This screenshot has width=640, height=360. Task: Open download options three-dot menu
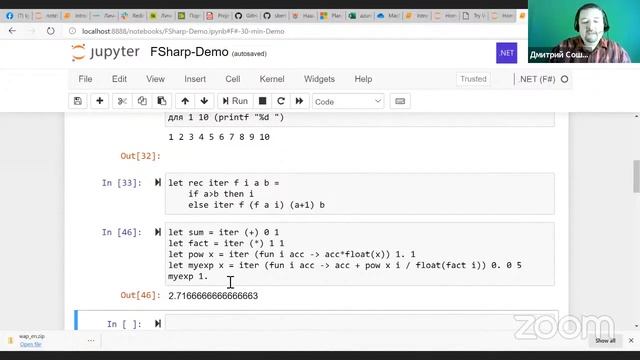click(91, 340)
